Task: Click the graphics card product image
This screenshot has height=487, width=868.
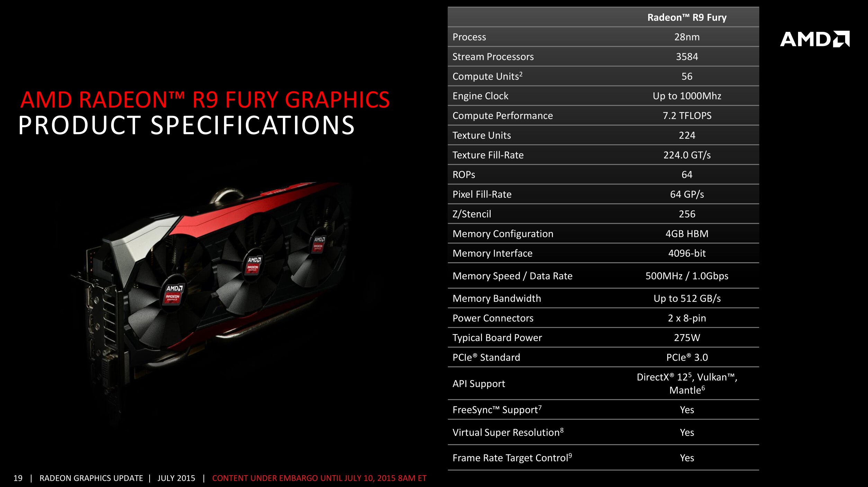Action: 215,277
